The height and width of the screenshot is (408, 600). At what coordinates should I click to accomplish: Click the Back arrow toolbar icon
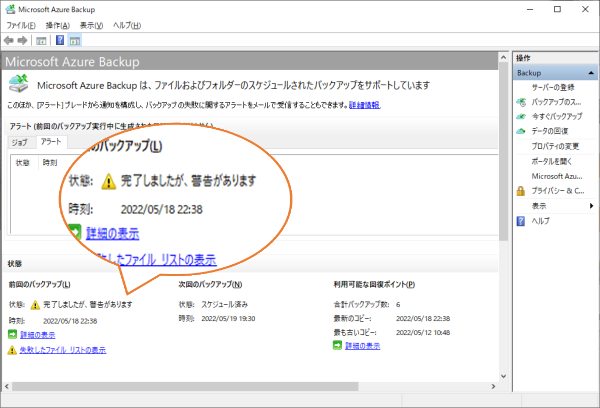coord(8,40)
